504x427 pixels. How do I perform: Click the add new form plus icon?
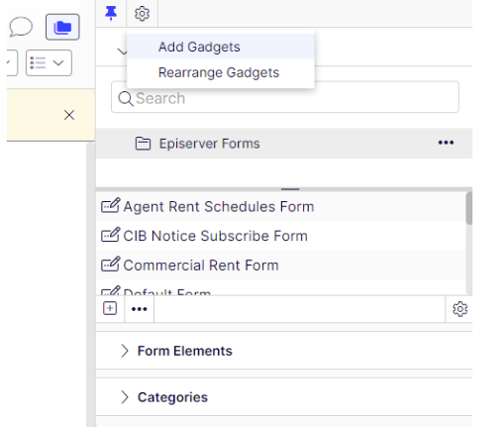point(110,308)
